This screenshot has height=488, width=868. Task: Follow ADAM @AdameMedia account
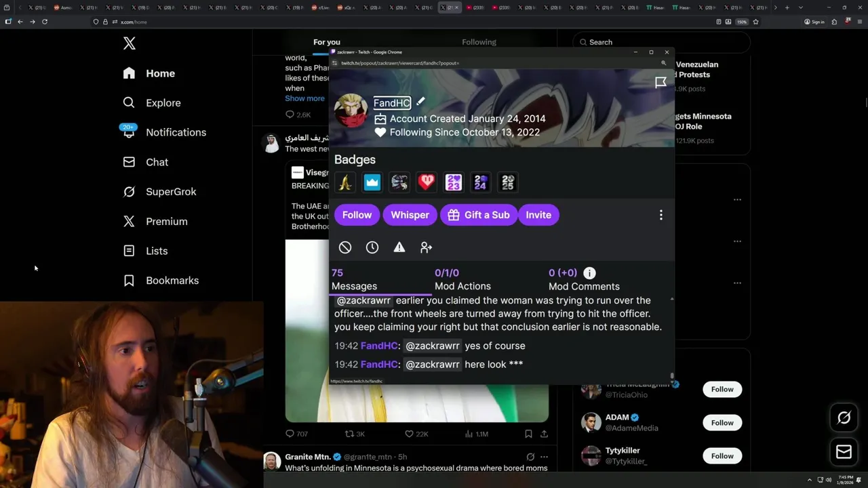[x=722, y=423]
